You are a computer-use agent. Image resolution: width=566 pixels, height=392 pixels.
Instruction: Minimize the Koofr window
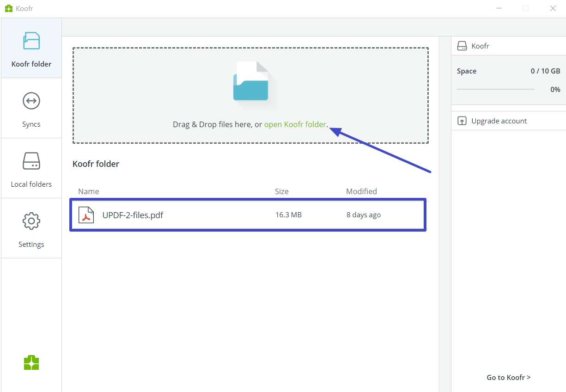[x=499, y=8]
